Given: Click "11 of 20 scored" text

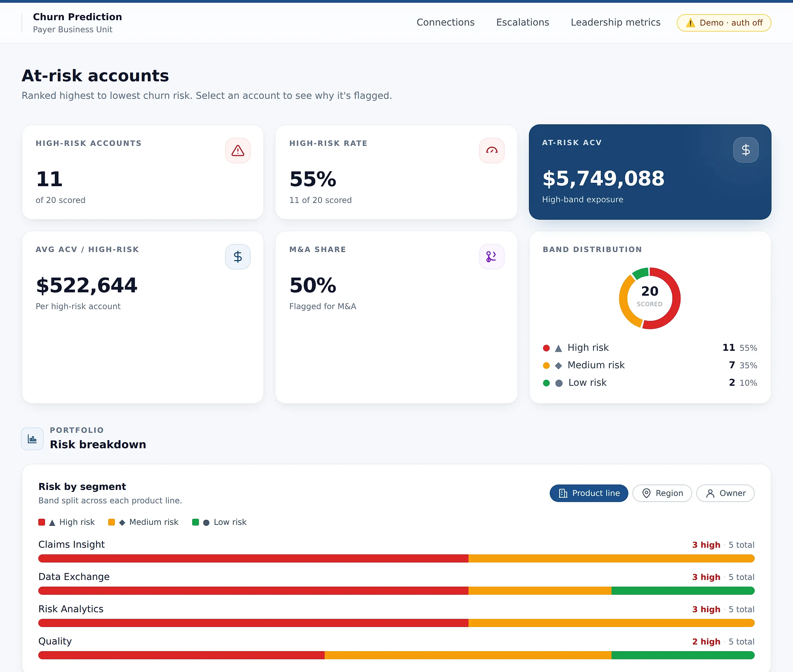Looking at the screenshot, I should click(320, 200).
